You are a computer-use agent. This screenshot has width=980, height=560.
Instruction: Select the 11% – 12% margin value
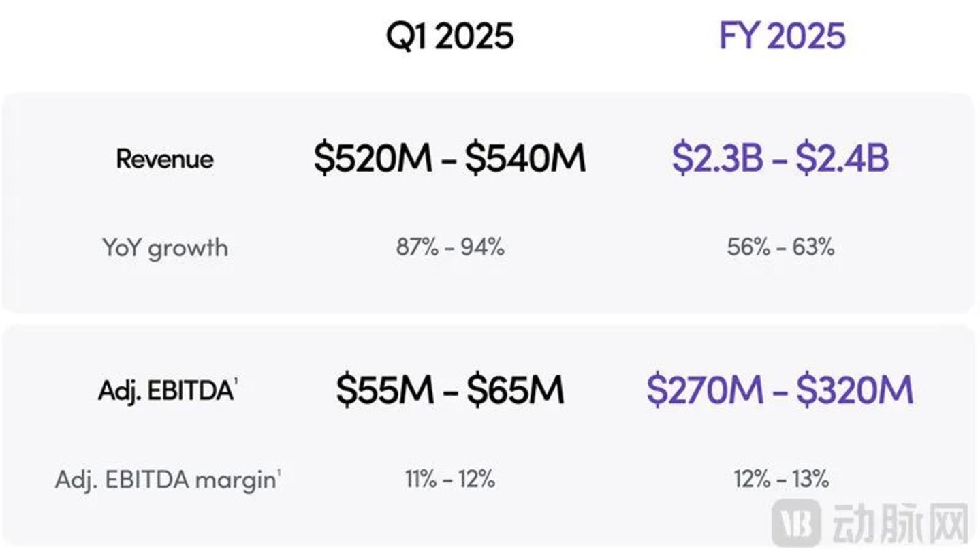tap(450, 479)
